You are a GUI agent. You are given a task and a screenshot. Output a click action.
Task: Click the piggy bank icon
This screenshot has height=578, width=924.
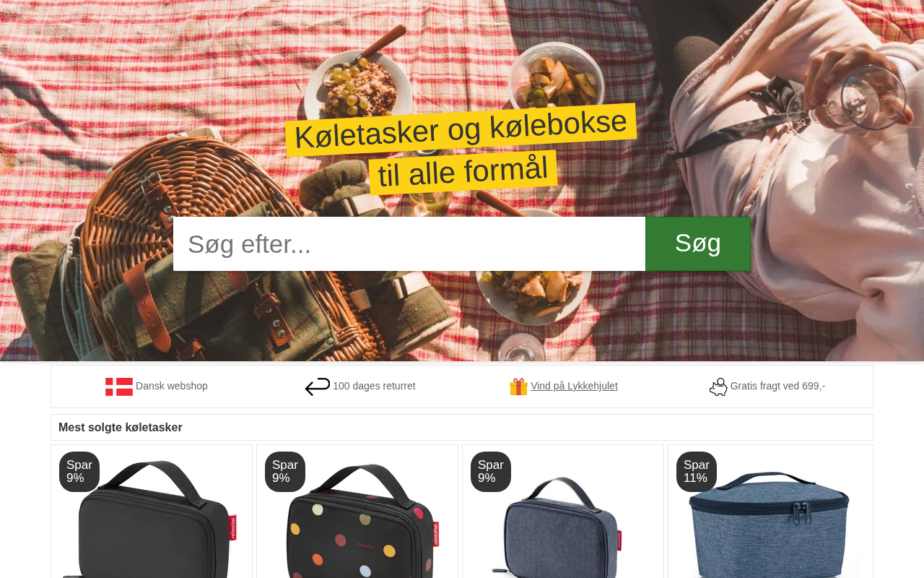tap(718, 387)
